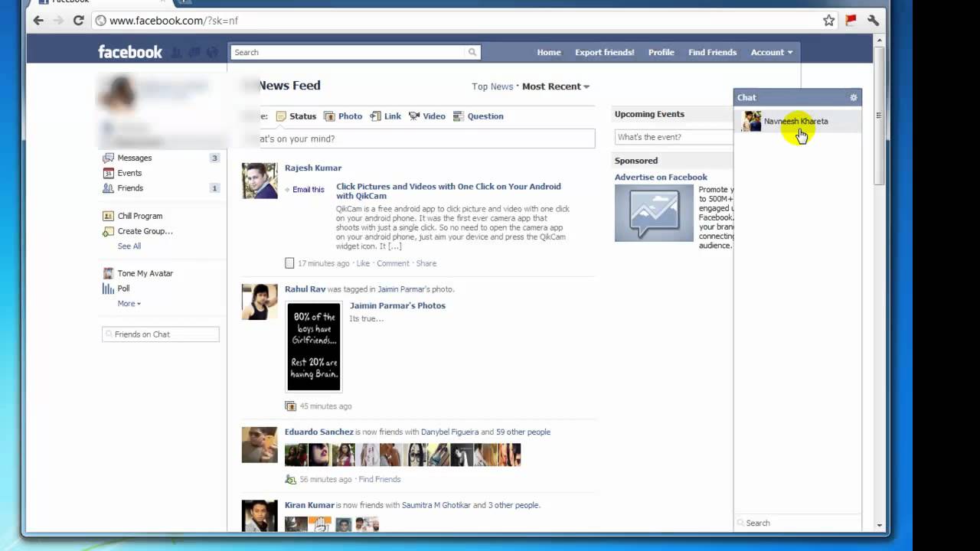The width and height of the screenshot is (980, 551).
Task: Click the browser back arrow
Action: [38, 21]
